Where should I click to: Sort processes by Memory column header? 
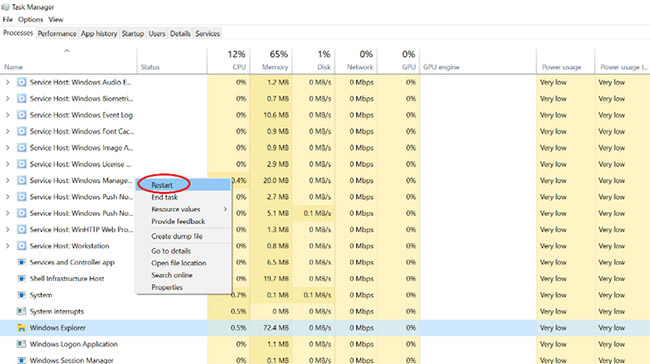pos(271,61)
